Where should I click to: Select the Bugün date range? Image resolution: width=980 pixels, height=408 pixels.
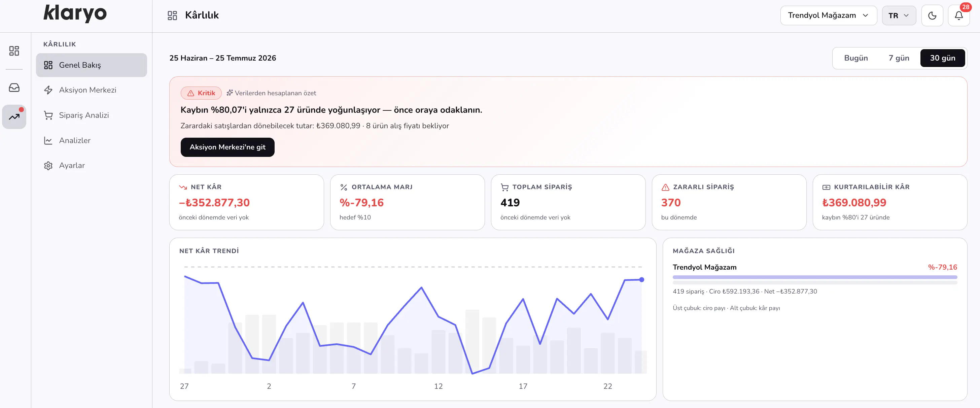coord(856,58)
